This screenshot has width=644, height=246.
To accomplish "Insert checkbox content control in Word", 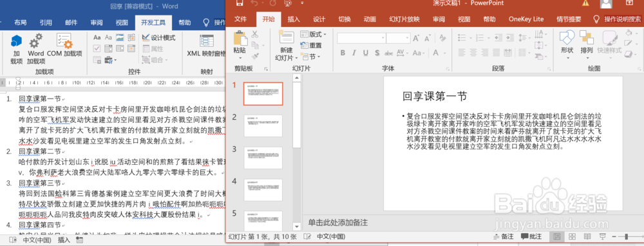I will pos(97,48).
